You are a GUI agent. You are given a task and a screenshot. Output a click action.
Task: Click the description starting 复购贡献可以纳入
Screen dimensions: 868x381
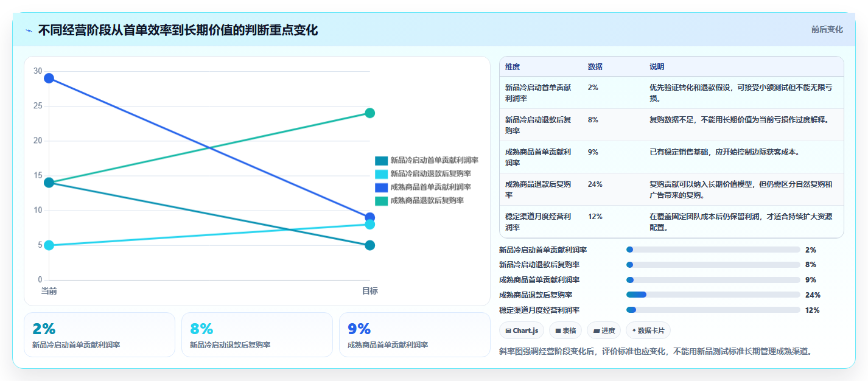[741, 190]
